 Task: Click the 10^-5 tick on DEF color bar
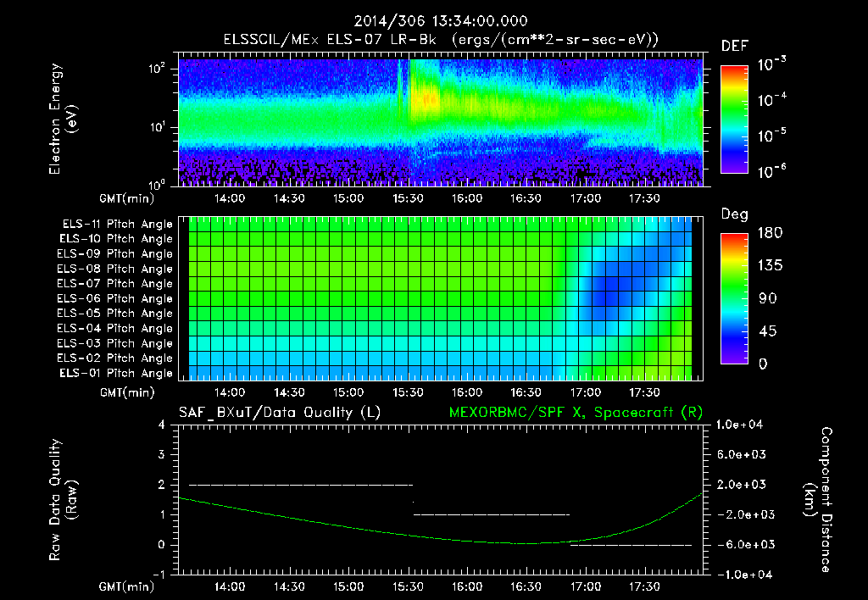[772, 136]
